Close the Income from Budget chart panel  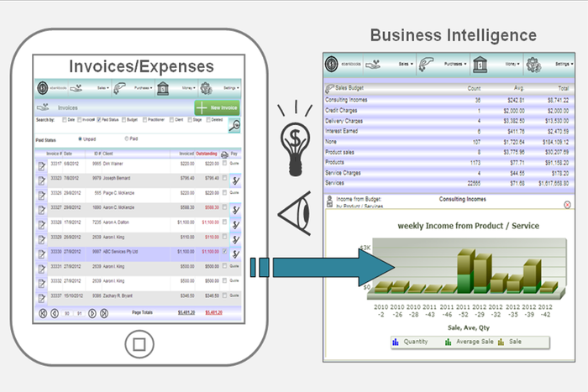tap(567, 204)
